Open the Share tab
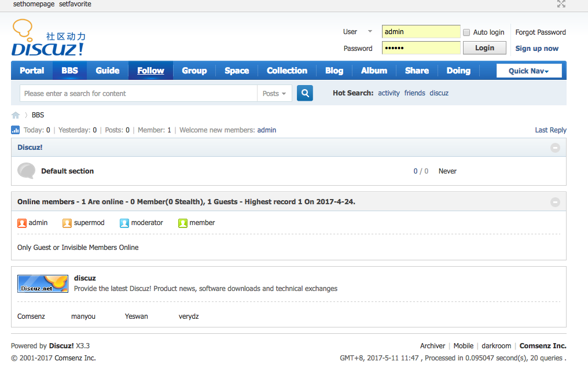This screenshot has width=588, height=383. [x=417, y=71]
